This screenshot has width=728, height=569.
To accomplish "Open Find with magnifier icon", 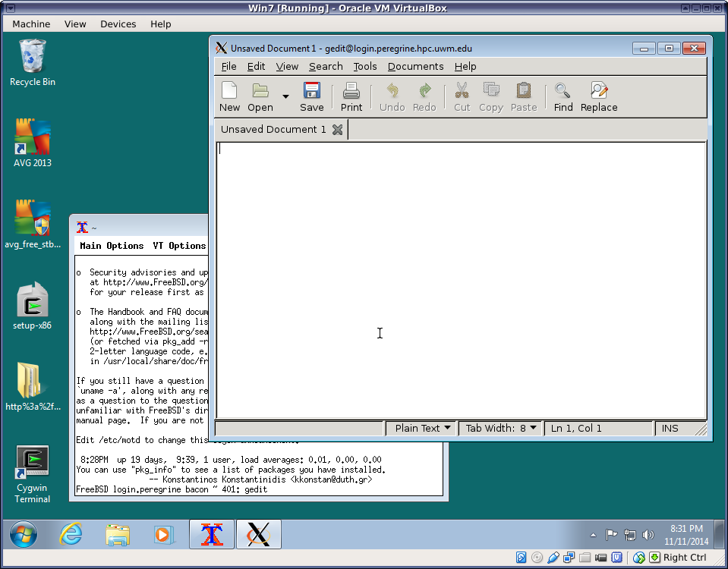I will point(563,97).
